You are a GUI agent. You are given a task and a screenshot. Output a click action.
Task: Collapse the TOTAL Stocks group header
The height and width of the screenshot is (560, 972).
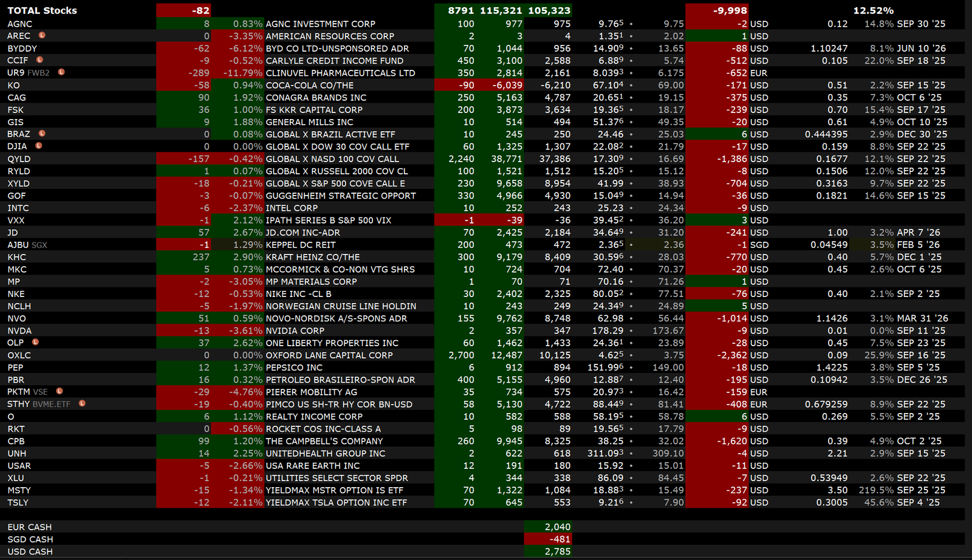click(x=42, y=10)
